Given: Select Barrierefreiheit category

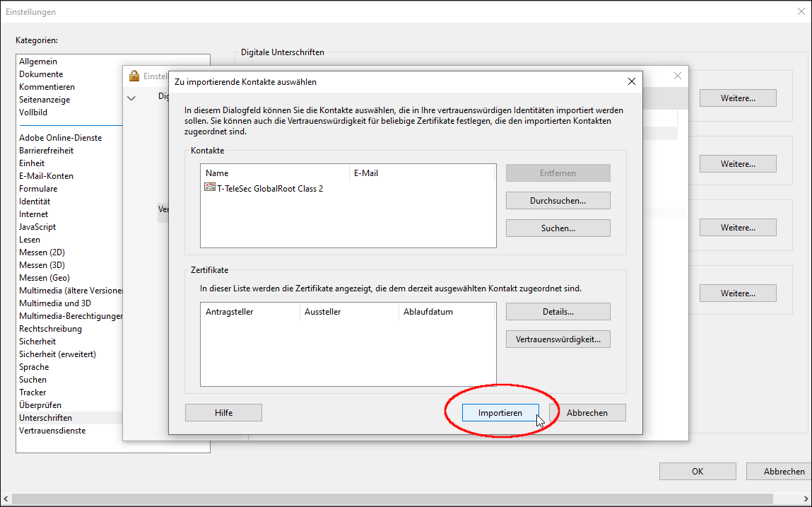Looking at the screenshot, I should coord(46,151).
